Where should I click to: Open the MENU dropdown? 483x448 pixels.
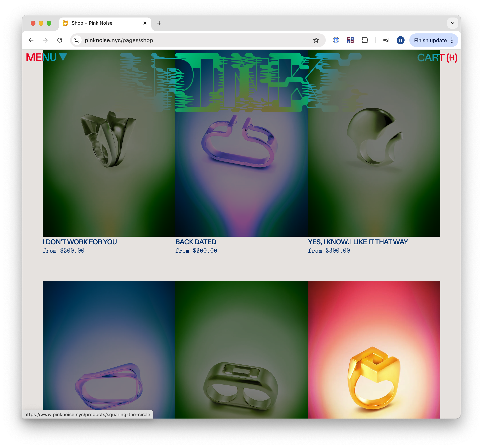pos(46,57)
